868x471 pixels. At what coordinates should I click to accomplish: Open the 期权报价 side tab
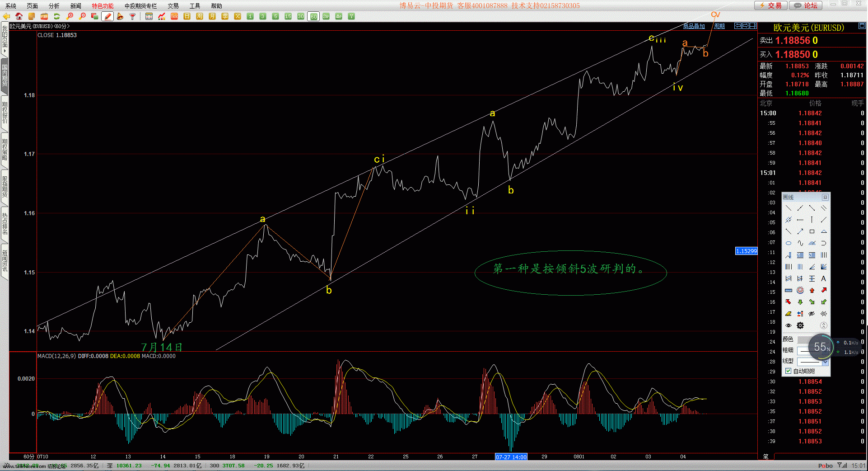pos(5,113)
